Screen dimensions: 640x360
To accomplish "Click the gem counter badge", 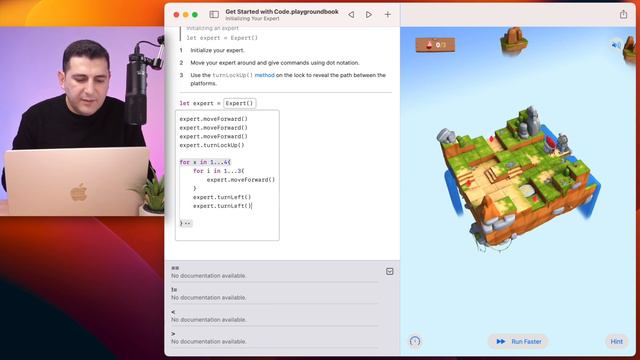I will click(435, 45).
